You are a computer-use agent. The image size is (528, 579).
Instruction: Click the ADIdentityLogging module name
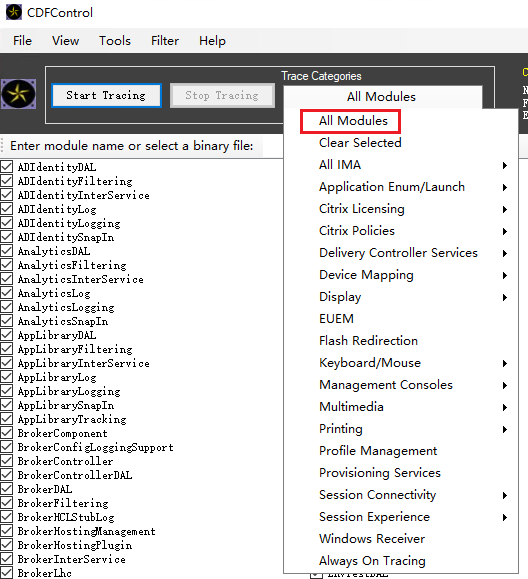coord(69,223)
